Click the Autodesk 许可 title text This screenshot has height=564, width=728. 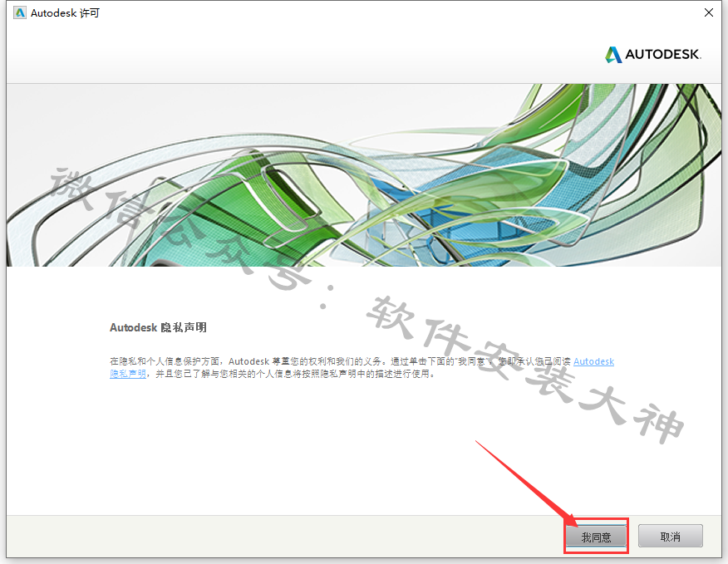[x=65, y=13]
